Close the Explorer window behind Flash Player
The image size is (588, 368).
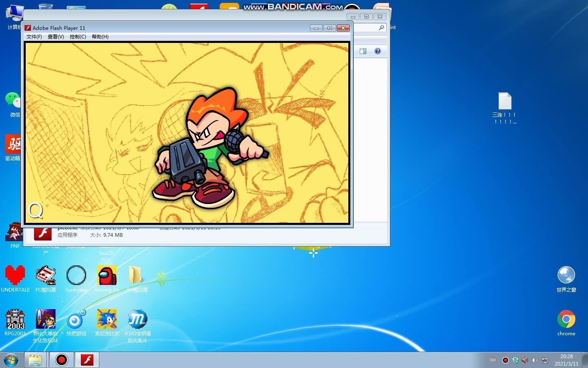380,16
